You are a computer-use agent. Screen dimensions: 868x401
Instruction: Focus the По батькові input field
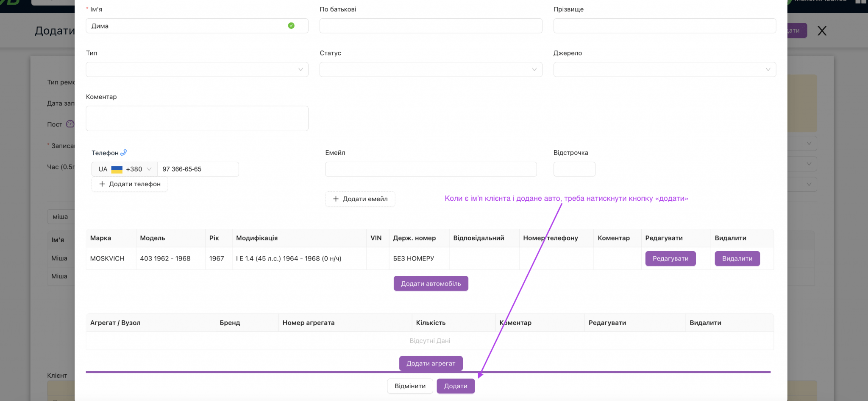(431, 26)
